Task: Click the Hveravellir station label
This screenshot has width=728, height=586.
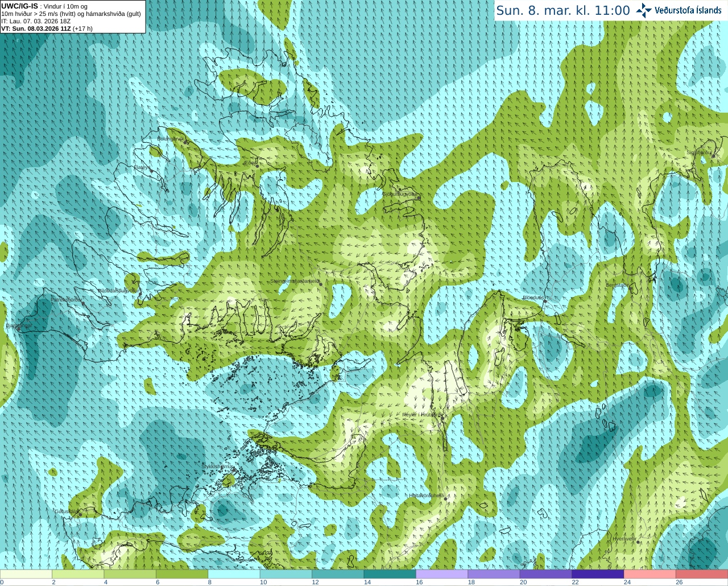Action: tap(624, 539)
